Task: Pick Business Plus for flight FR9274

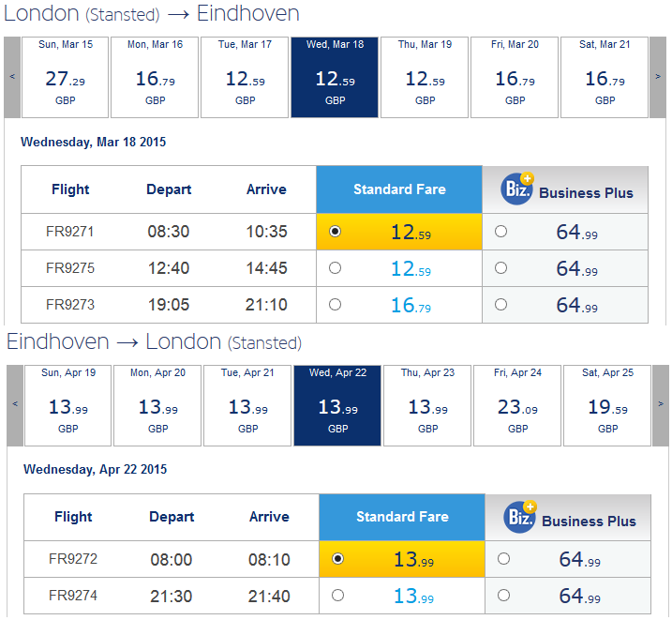Action: 503,595
